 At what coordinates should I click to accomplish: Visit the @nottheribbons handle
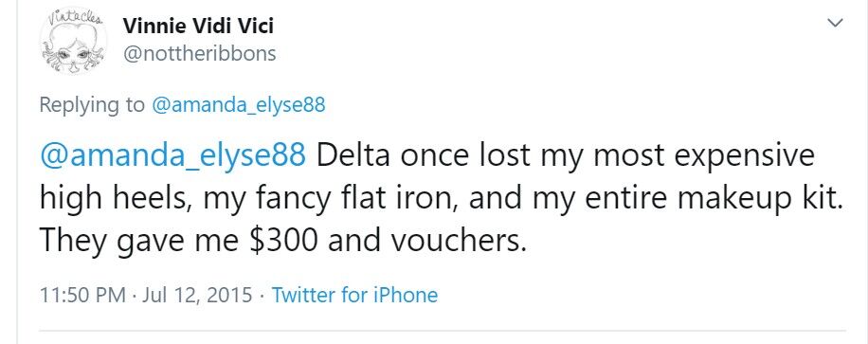(x=199, y=54)
